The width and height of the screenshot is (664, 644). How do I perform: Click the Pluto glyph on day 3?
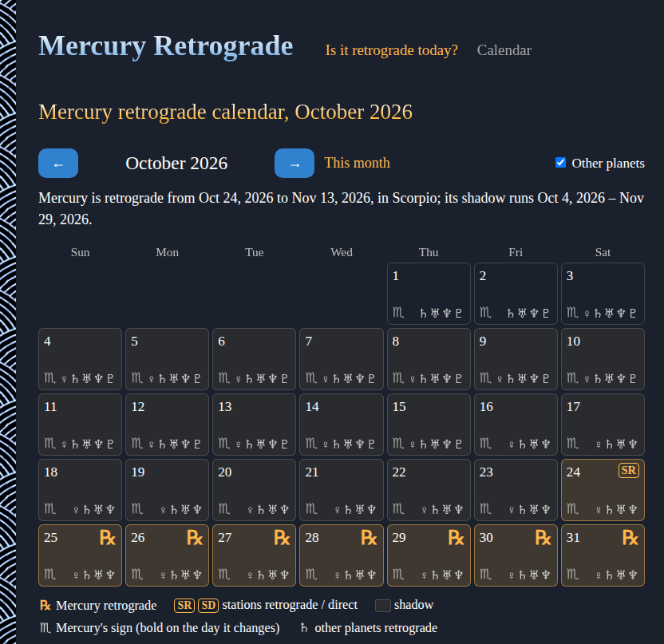tap(633, 314)
